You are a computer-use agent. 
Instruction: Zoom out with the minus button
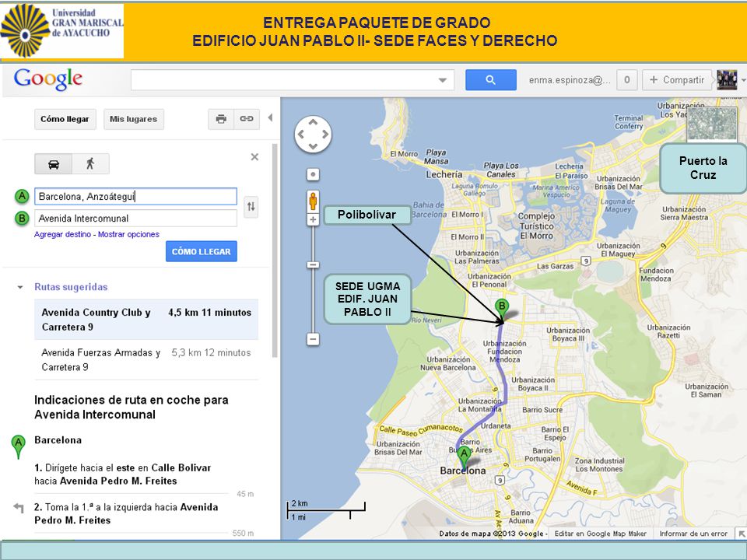click(x=313, y=340)
